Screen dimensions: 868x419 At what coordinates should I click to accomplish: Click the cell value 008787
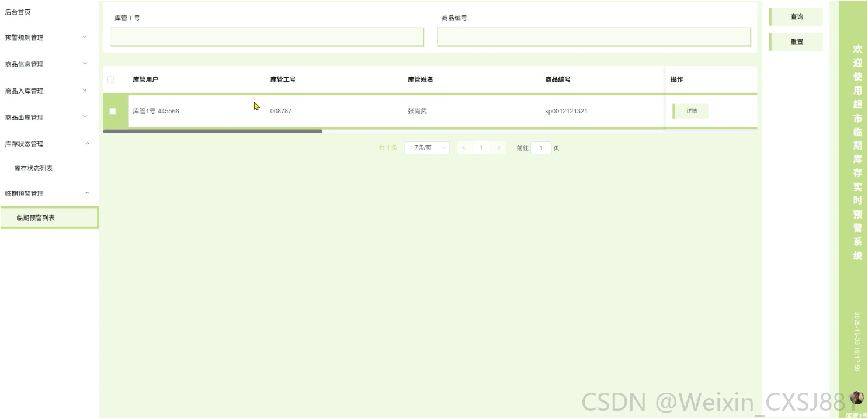(281, 111)
